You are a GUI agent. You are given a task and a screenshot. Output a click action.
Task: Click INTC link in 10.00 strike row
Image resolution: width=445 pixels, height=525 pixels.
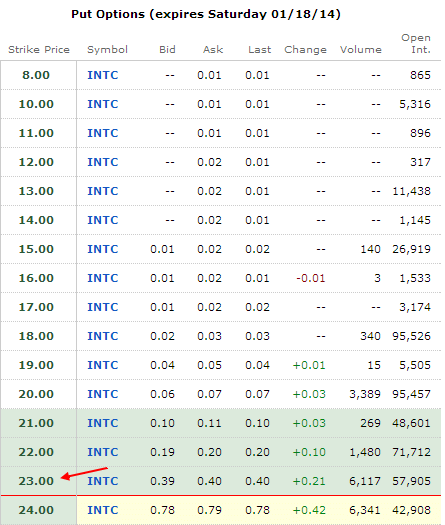click(x=102, y=104)
